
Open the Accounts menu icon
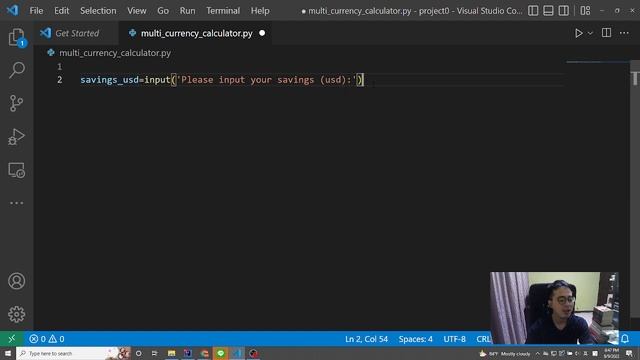[16, 281]
